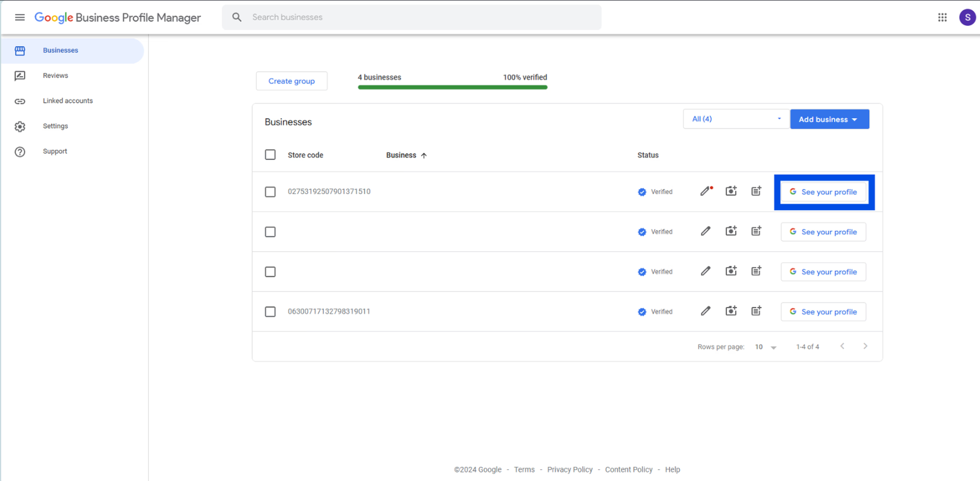This screenshot has width=980, height=481.
Task: Sort by Business column arrow
Action: tap(424, 156)
